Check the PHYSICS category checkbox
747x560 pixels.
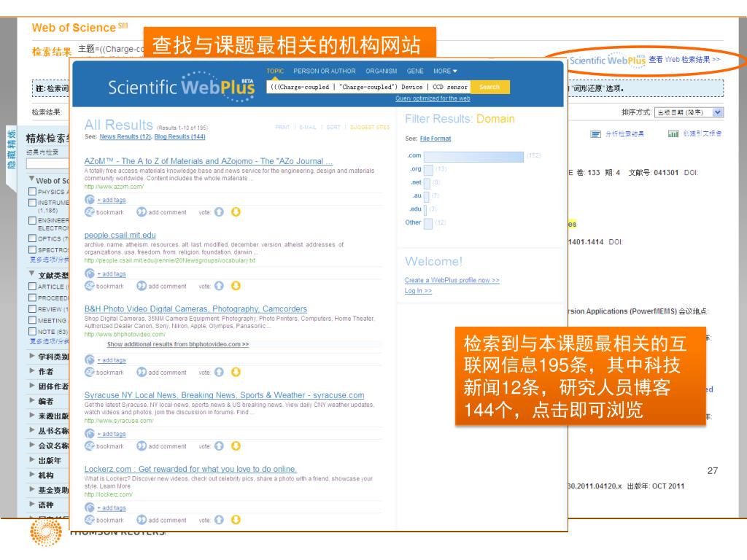(x=32, y=192)
